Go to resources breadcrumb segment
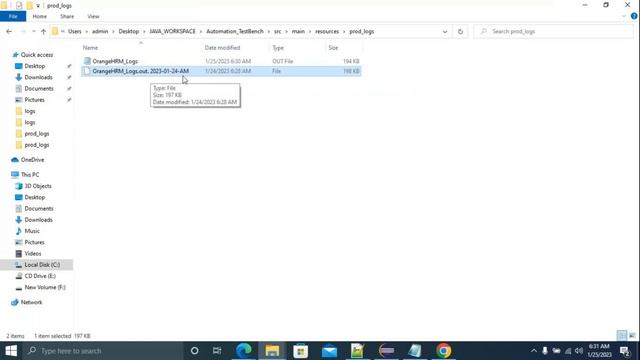 tap(327, 31)
